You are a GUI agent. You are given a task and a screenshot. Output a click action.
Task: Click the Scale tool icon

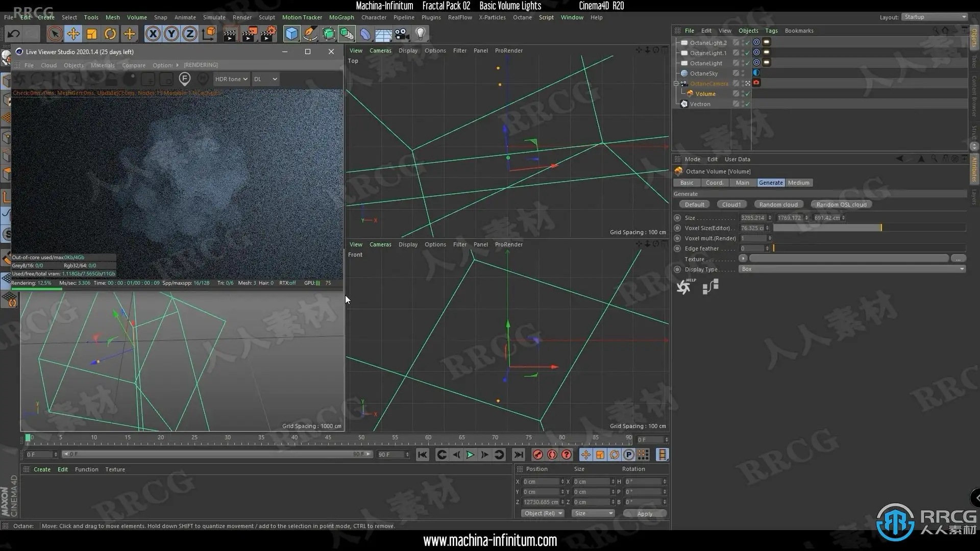pos(92,34)
